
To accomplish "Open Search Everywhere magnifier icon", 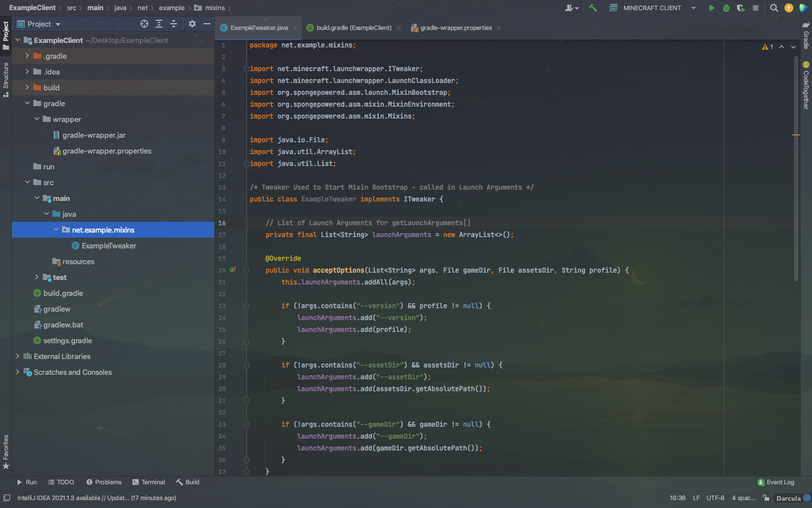I will (774, 8).
